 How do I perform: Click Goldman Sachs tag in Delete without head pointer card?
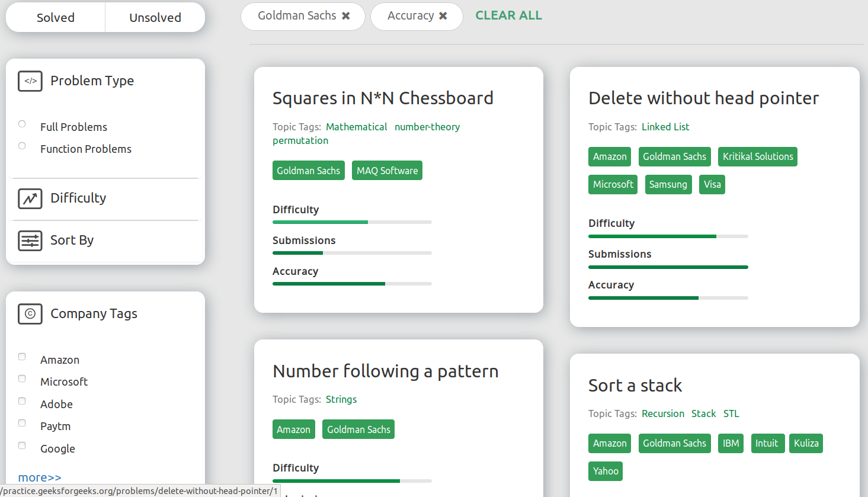(x=675, y=156)
